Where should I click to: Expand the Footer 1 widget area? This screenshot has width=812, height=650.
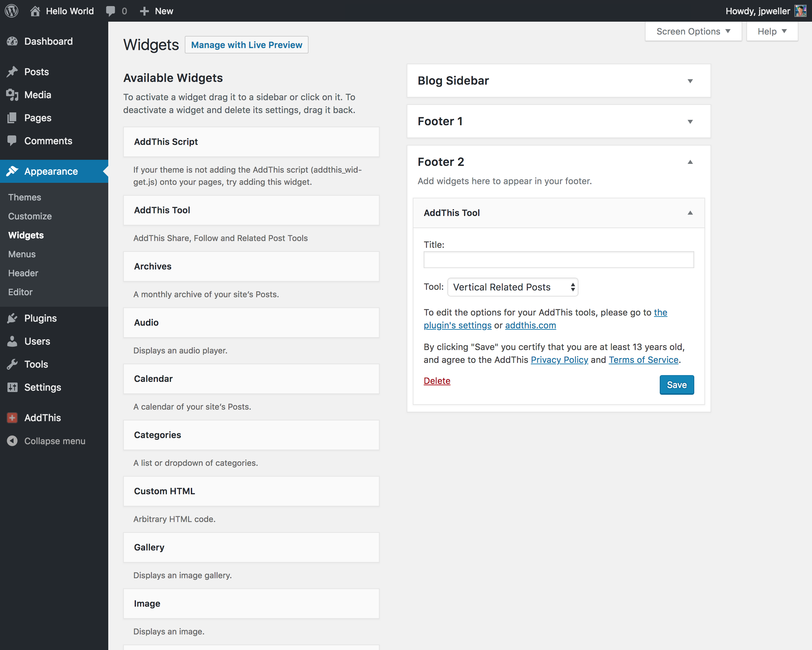690,122
